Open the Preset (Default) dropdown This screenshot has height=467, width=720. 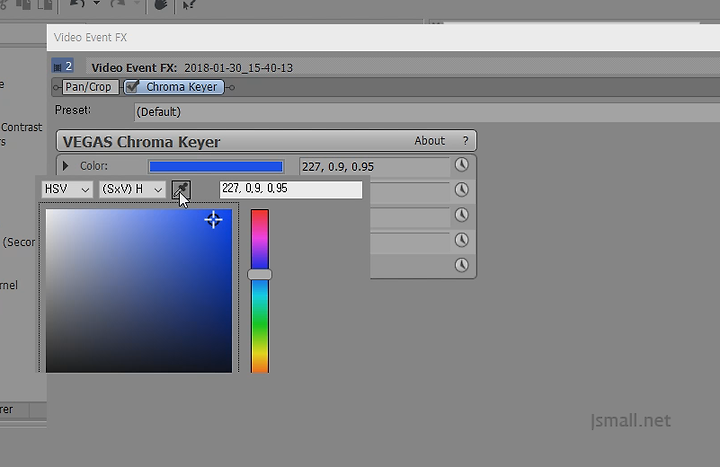click(427, 112)
